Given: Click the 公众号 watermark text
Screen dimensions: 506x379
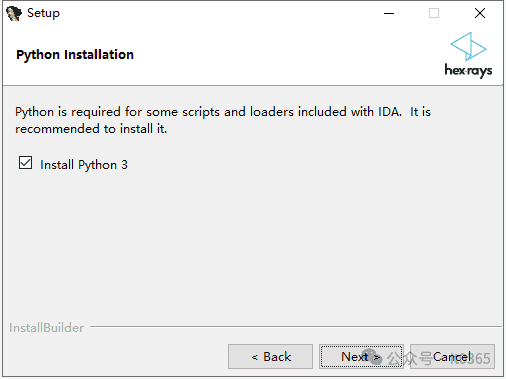Looking at the screenshot, I should (409, 358).
